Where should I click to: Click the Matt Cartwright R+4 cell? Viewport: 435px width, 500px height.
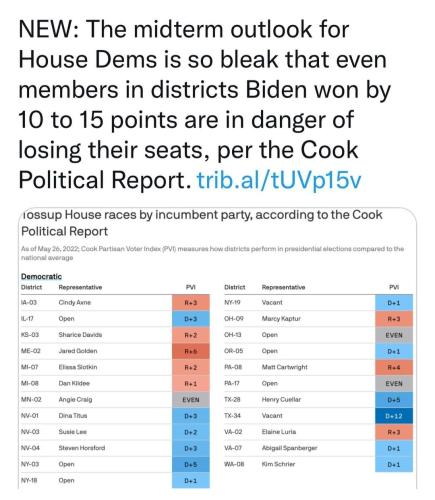click(x=394, y=367)
